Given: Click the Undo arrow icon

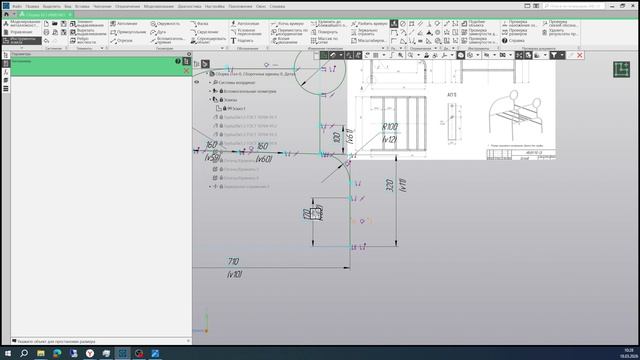Looking at the screenshot, I should tap(46, 40).
